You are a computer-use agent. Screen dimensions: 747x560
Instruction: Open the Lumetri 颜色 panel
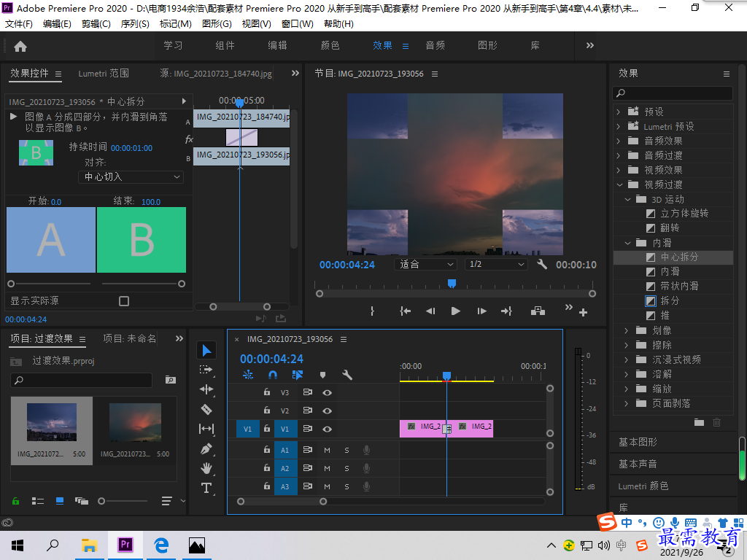(x=643, y=486)
